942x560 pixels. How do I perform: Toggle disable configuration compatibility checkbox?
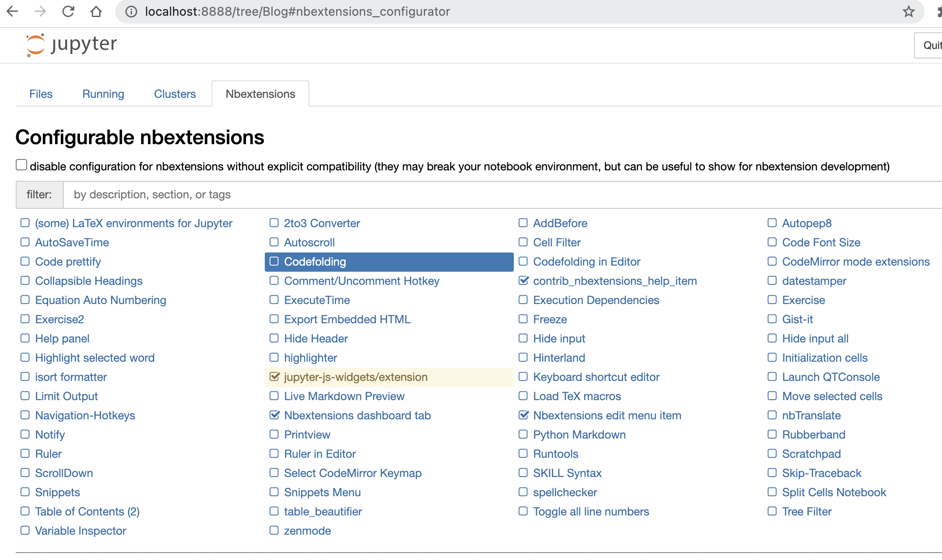[x=21, y=165]
